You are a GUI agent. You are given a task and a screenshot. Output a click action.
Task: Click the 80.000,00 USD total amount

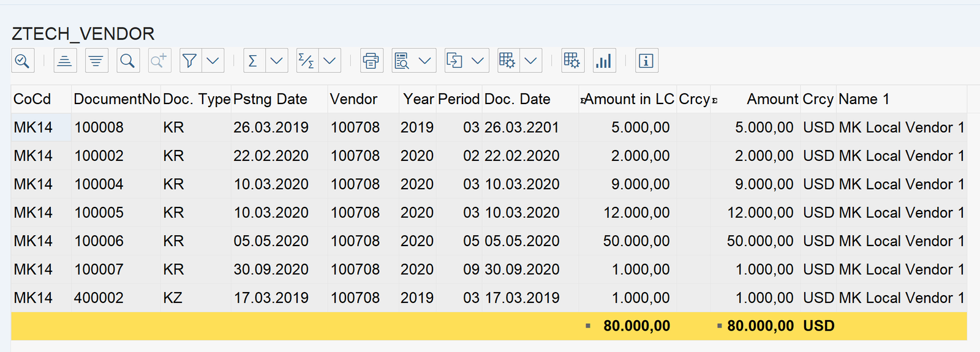coord(760,326)
